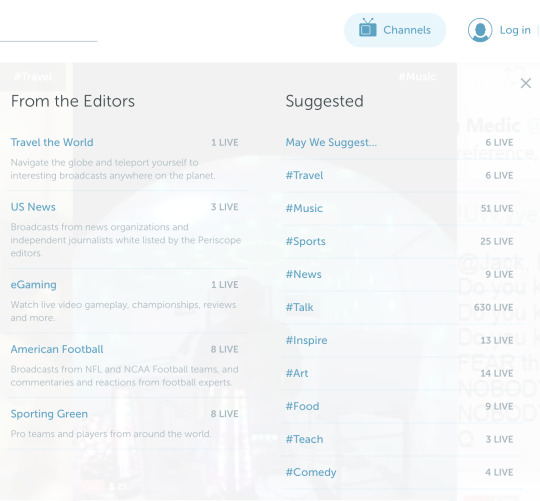540x501 pixels.
Task: Select the #Food suggested channel
Action: 302,406
